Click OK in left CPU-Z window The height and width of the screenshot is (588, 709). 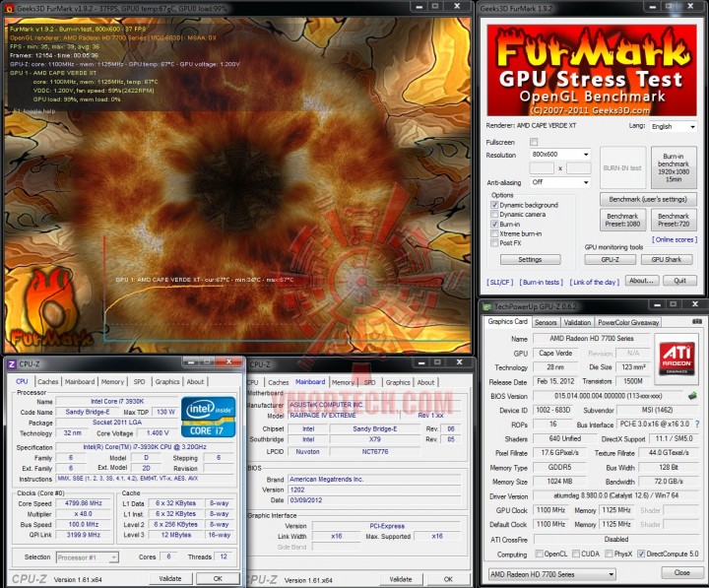(218, 578)
